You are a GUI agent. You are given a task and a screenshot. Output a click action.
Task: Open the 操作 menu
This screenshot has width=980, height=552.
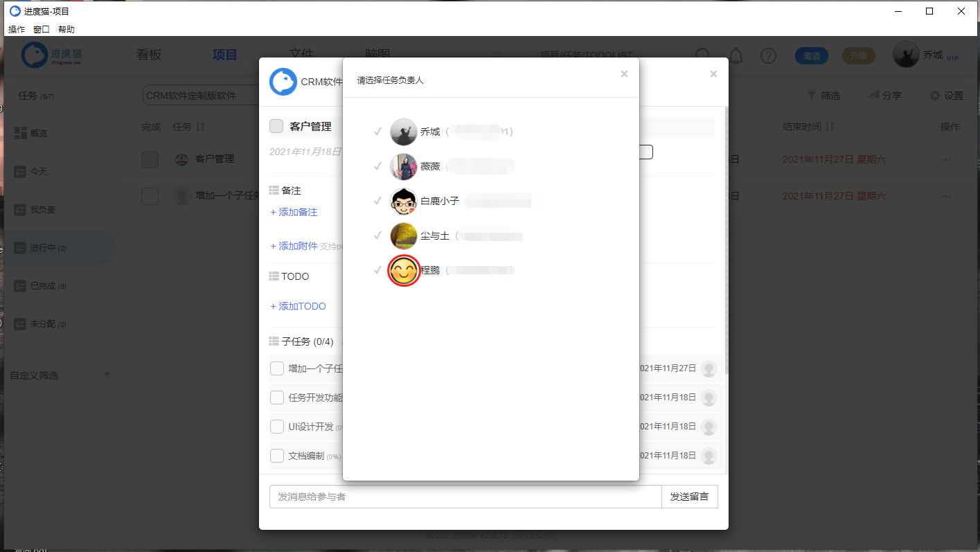pos(17,30)
